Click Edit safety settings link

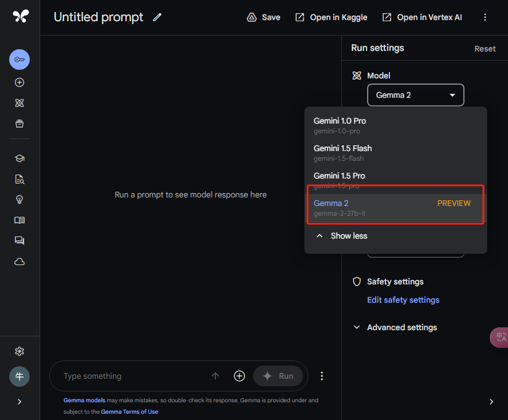(403, 300)
